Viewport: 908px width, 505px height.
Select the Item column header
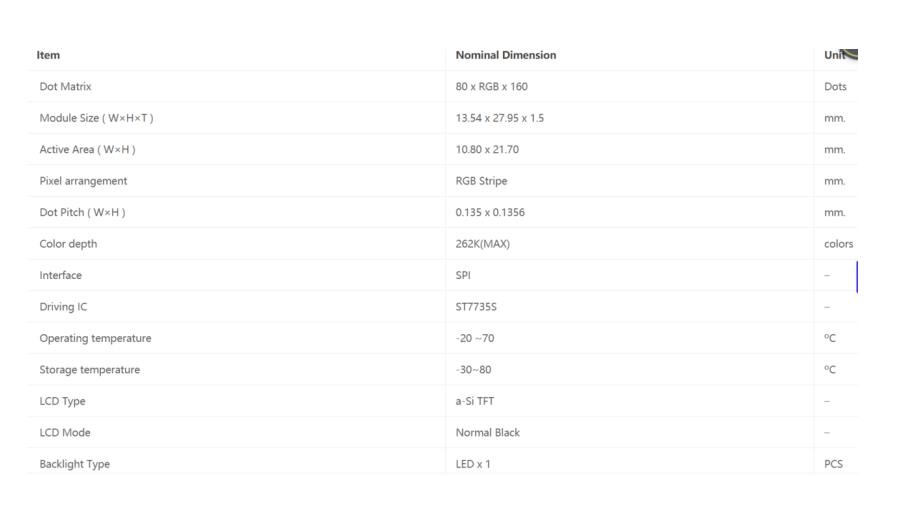pos(48,55)
